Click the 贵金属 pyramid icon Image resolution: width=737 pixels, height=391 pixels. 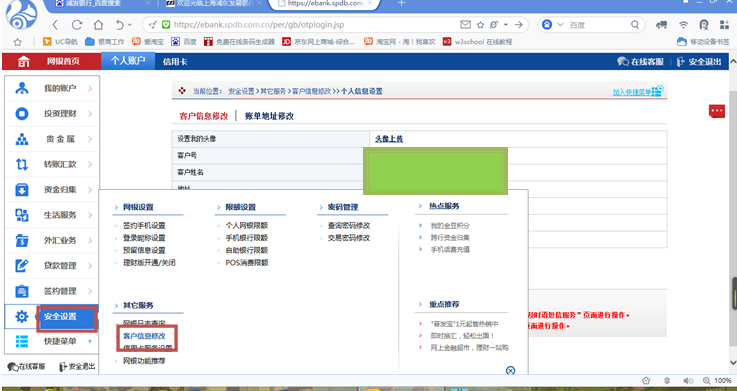click(22, 139)
